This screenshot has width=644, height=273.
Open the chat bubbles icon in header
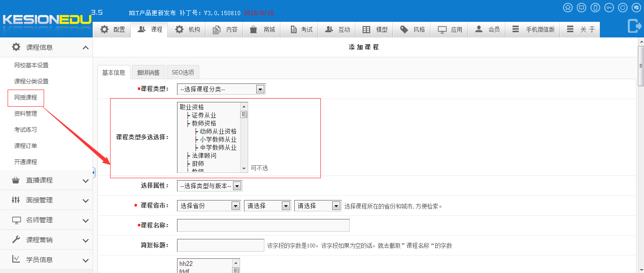coord(636,8)
